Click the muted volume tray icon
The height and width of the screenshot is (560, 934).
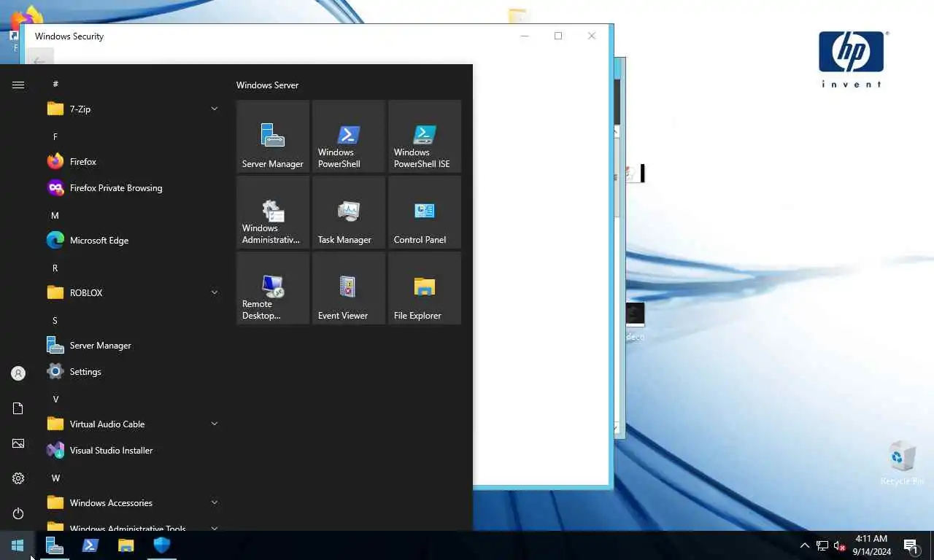(x=840, y=545)
